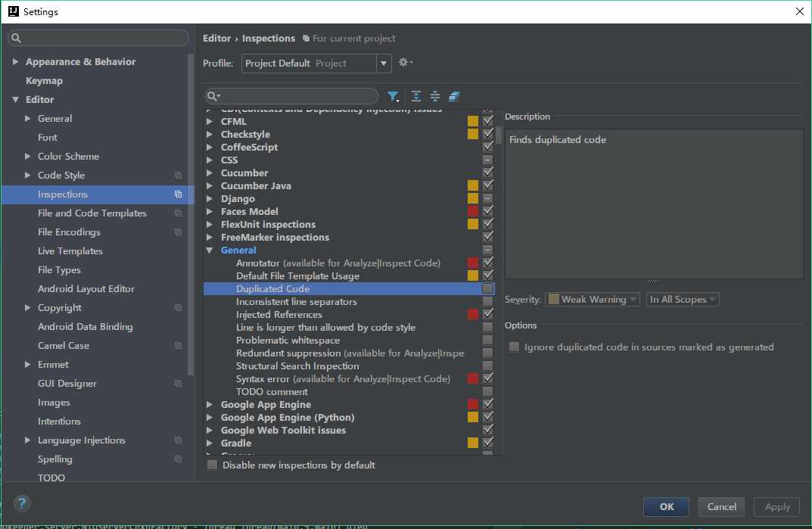Click the filter inspections funnel icon
The image size is (812, 529).
393,96
